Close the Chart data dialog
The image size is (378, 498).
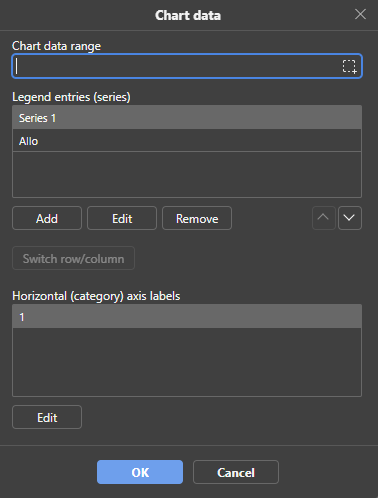(360, 14)
